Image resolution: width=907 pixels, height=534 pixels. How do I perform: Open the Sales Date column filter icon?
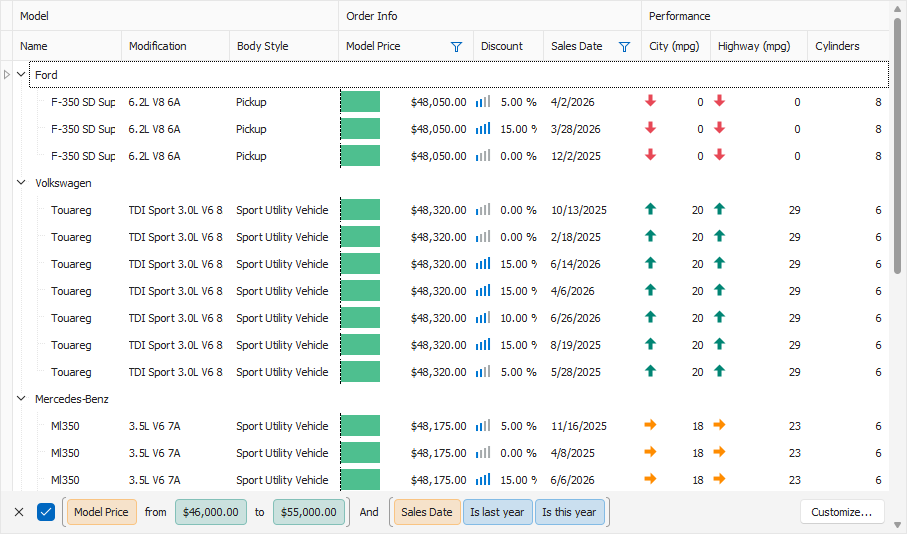(x=624, y=47)
